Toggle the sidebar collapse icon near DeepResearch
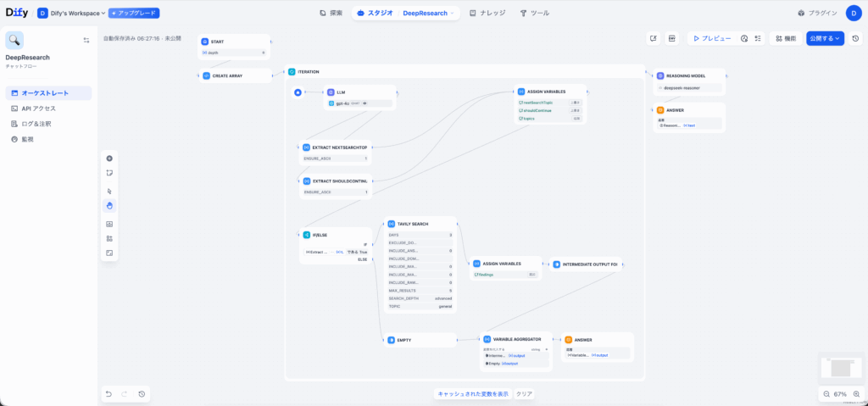This screenshot has width=868, height=406. click(x=86, y=40)
